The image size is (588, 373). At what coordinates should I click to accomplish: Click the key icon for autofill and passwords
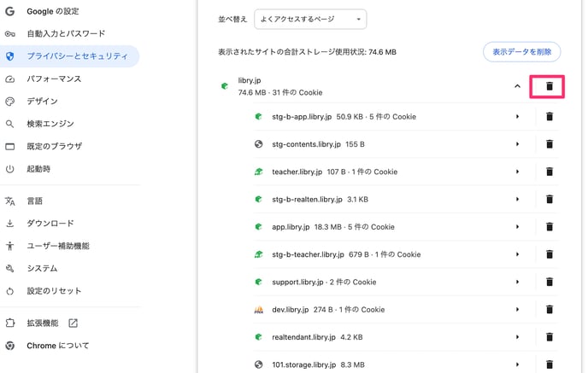(10, 33)
